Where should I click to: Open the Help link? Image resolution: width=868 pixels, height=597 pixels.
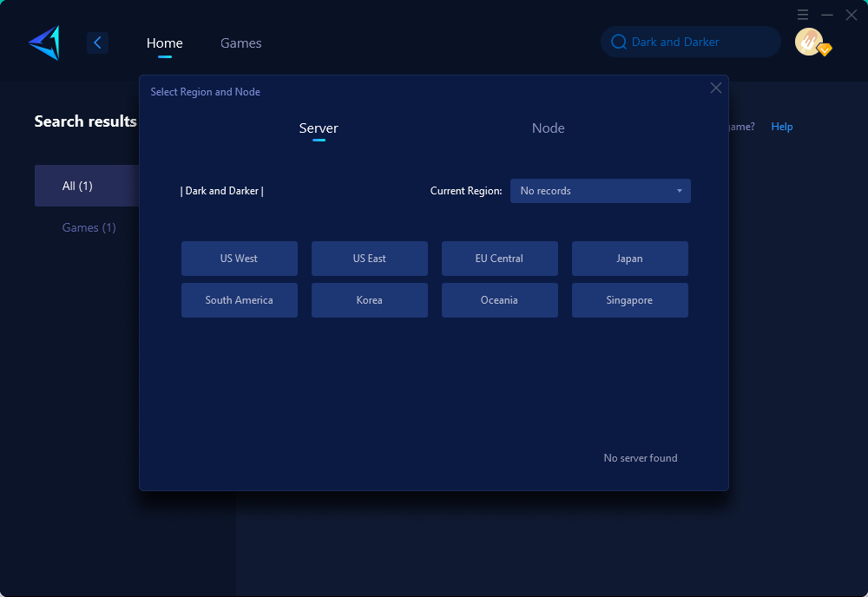tap(782, 127)
